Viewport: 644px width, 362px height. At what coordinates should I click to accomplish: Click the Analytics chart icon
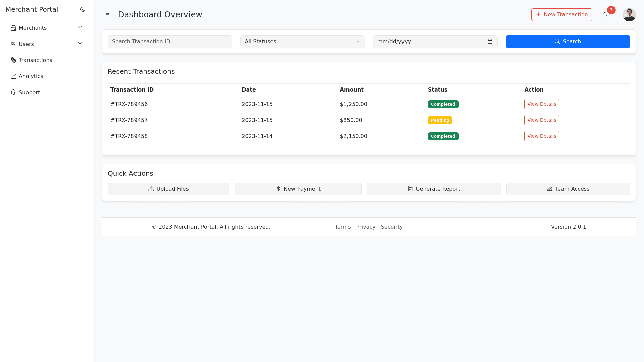pos(13,76)
